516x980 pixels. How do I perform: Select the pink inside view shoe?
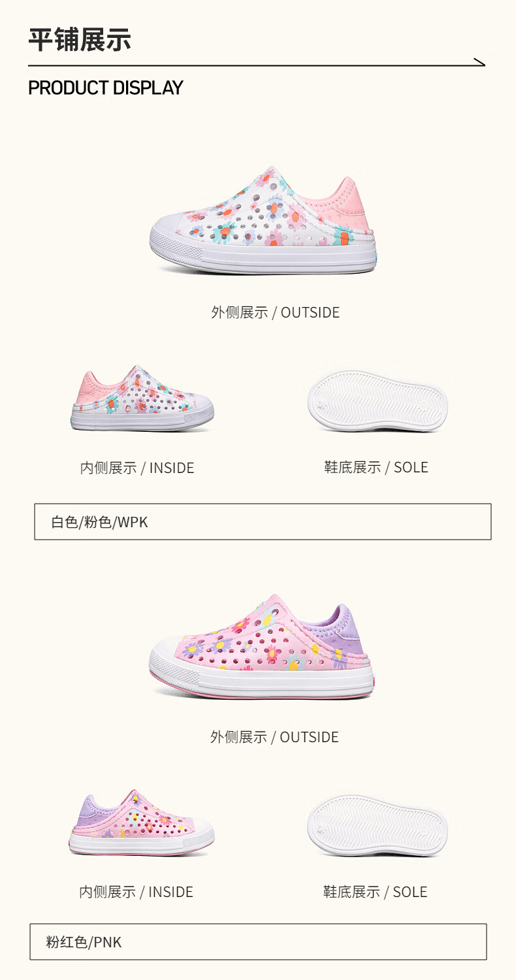pos(142,823)
